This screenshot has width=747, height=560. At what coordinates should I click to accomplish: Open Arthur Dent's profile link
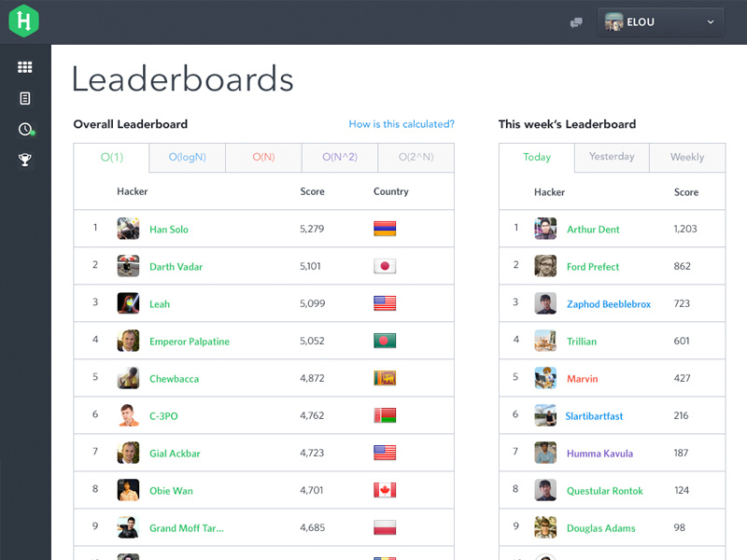point(593,230)
